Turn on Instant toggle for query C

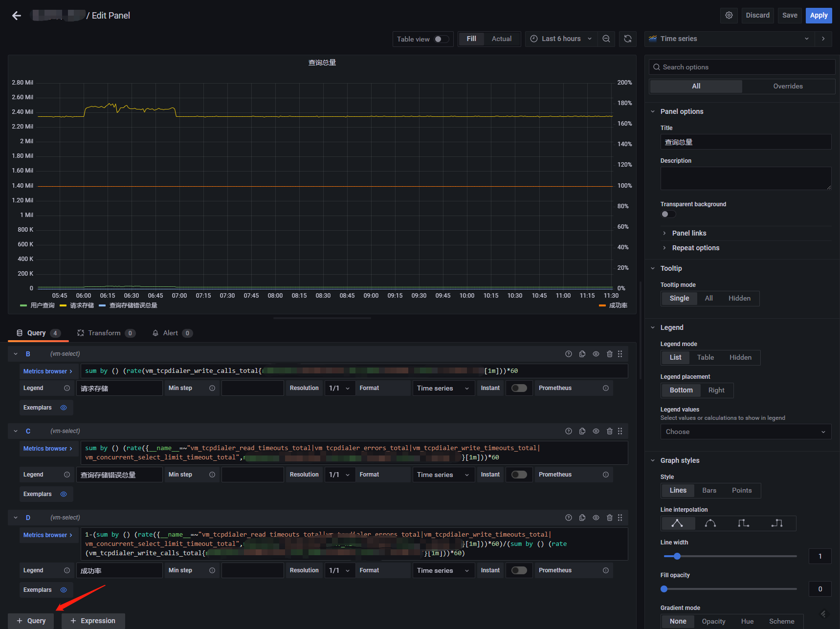tap(519, 475)
